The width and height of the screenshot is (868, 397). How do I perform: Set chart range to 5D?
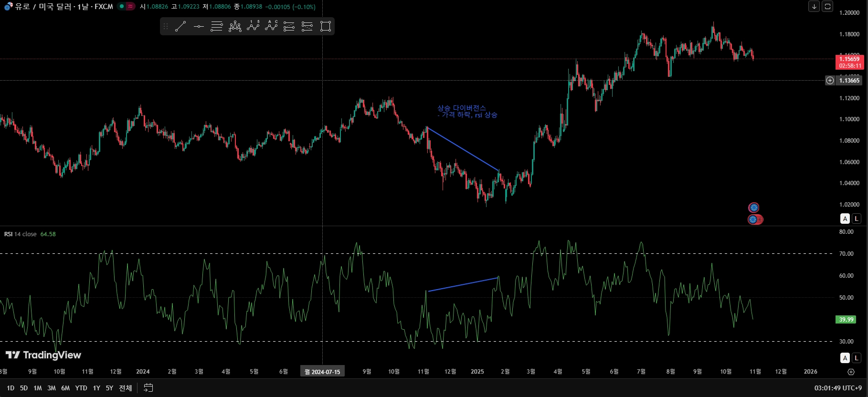24,388
